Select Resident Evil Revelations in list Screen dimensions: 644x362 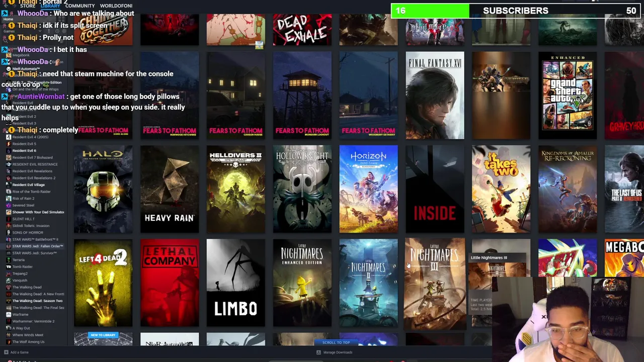click(32, 171)
